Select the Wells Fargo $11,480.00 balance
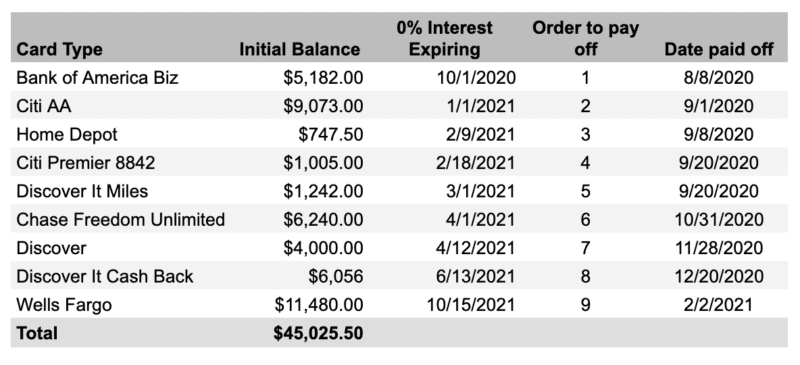Screen dimensions: 800x365 coord(319,305)
